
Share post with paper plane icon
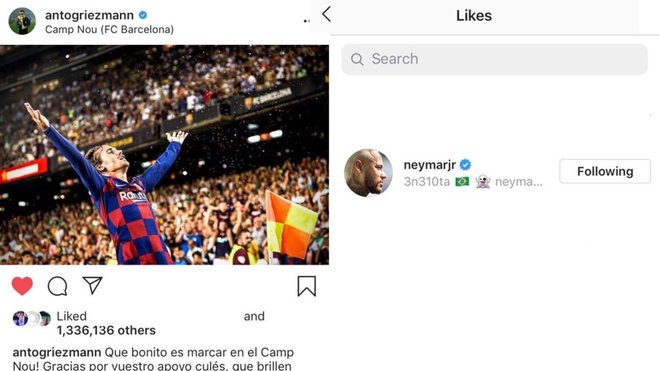click(92, 285)
